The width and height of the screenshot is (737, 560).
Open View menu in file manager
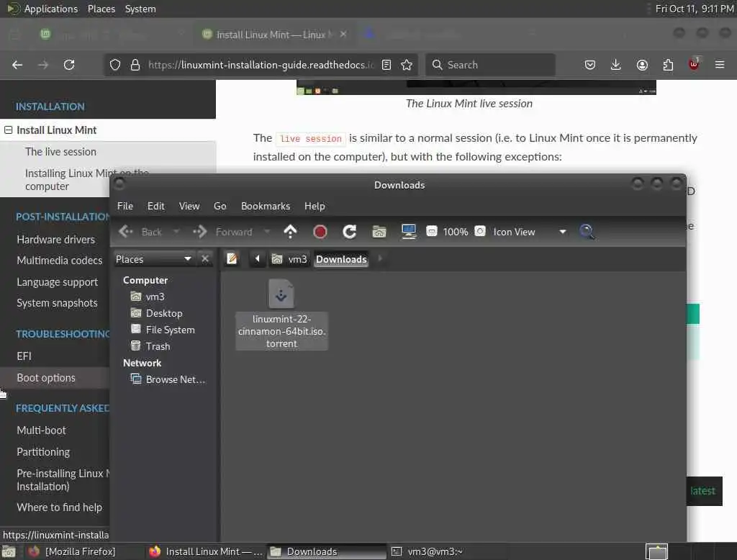click(189, 206)
